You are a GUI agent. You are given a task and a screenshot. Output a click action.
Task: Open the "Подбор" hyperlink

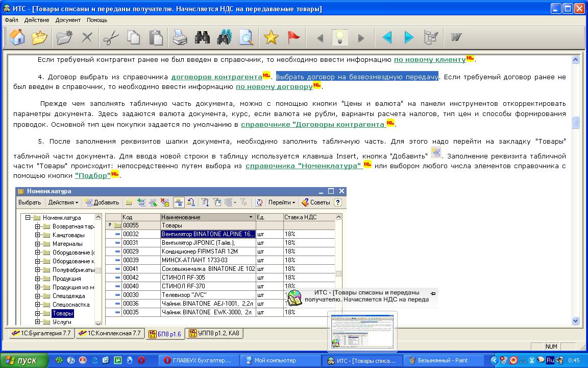pyautogui.click(x=92, y=175)
